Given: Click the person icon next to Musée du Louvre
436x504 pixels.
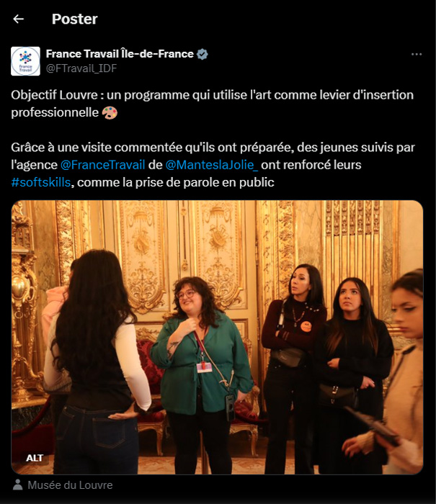Looking at the screenshot, I should coord(18,485).
